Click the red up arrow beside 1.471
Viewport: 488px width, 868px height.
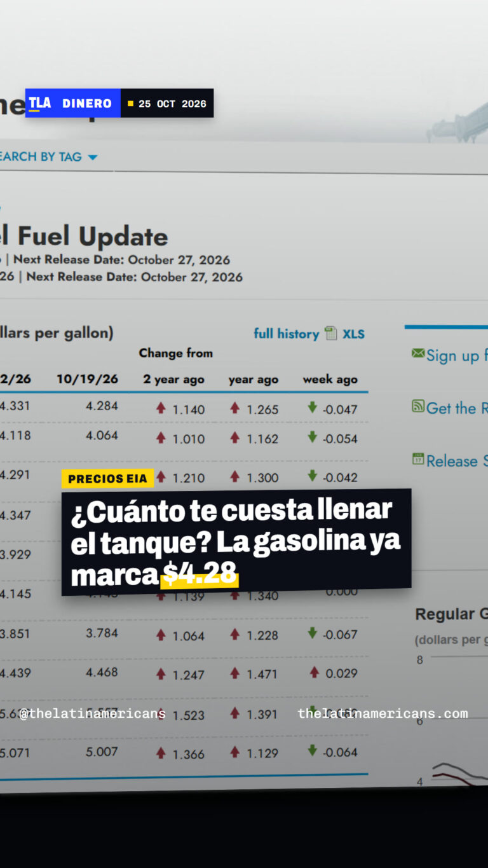click(235, 673)
